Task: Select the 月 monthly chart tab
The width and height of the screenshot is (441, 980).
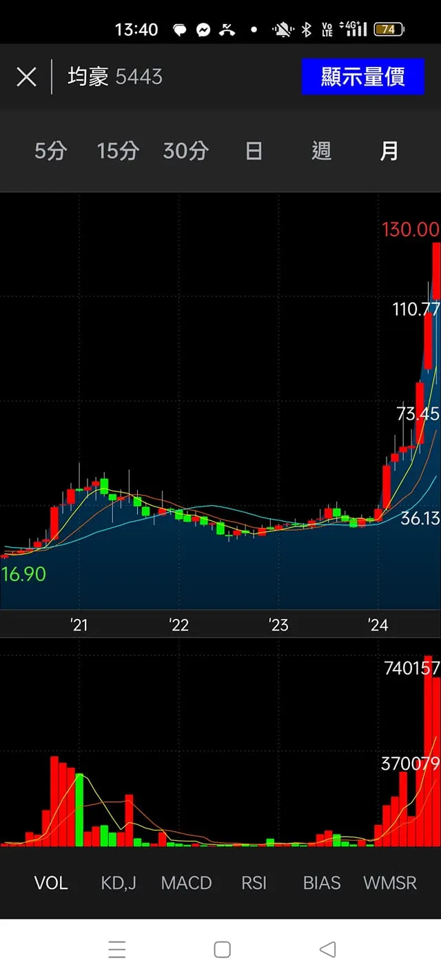Action: 389,150
